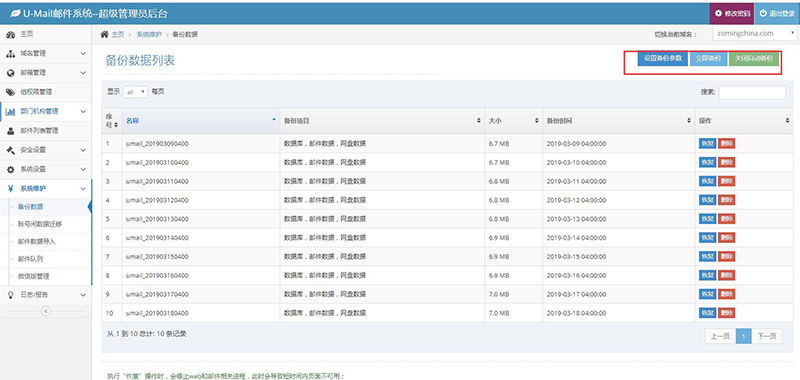This screenshot has width=800, height=380.
Task: Click the 搜索 input field
Action: [752, 92]
